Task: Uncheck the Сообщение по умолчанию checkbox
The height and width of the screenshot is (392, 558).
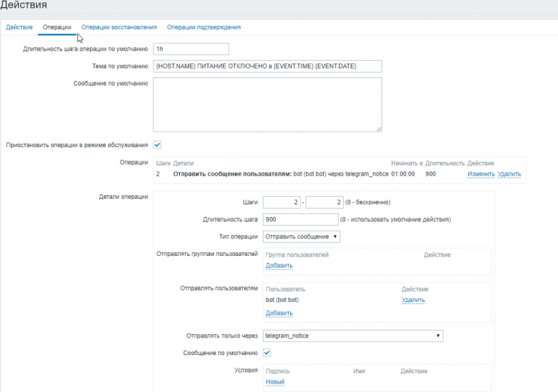Action: 267,353
